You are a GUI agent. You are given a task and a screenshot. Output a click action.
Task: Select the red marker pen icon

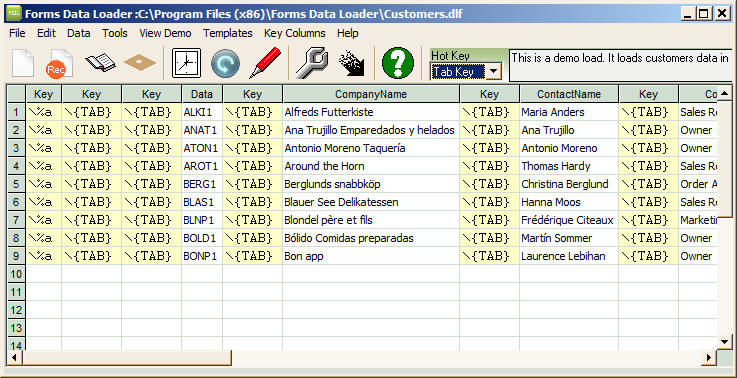pos(265,63)
